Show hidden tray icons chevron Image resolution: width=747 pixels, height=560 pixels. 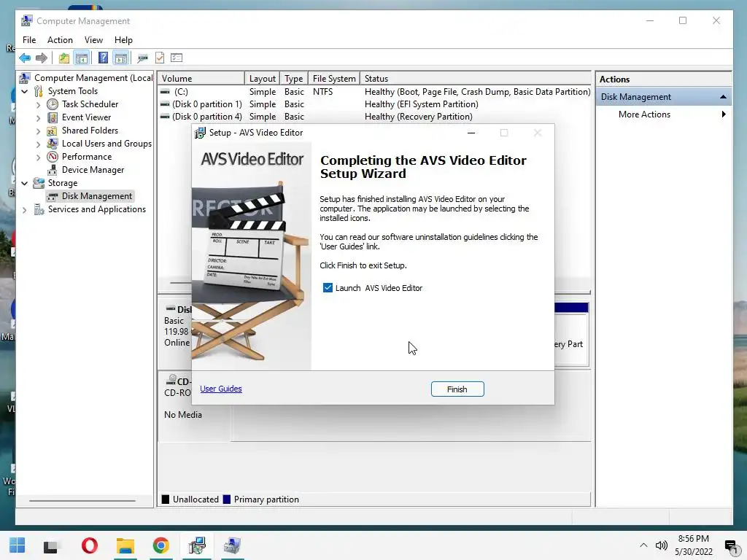643,545
